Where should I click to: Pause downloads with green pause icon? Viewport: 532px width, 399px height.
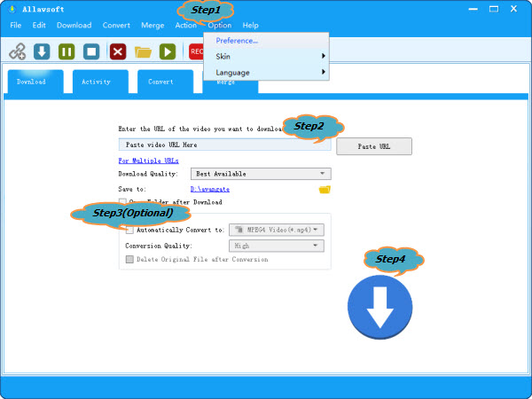coord(66,51)
